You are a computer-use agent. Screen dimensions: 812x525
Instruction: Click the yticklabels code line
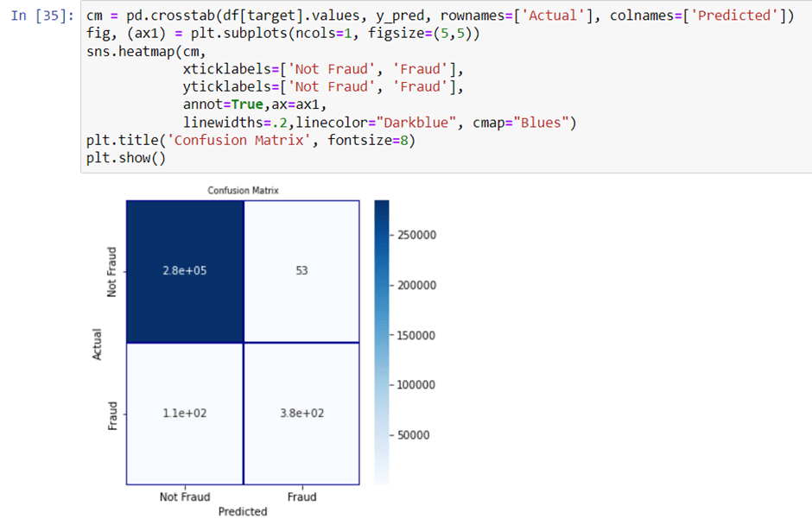pyautogui.click(x=322, y=87)
